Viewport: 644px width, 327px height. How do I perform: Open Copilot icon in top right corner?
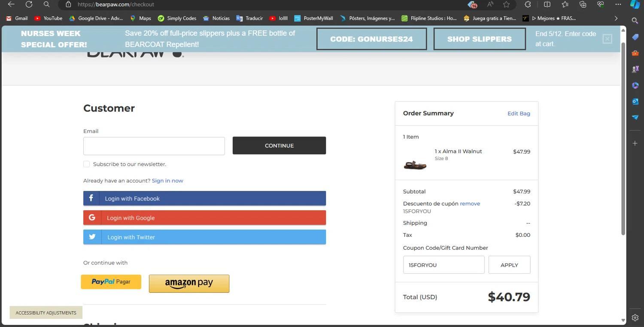[x=635, y=4]
